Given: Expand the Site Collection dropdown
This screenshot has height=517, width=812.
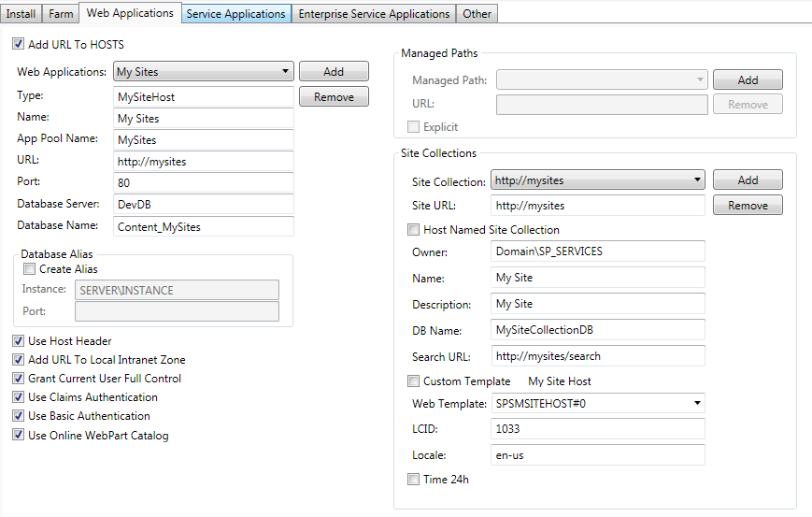Looking at the screenshot, I should point(598,180).
